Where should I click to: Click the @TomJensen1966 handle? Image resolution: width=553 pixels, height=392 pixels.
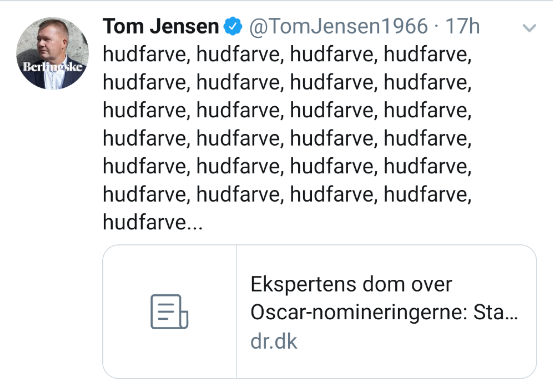338,26
